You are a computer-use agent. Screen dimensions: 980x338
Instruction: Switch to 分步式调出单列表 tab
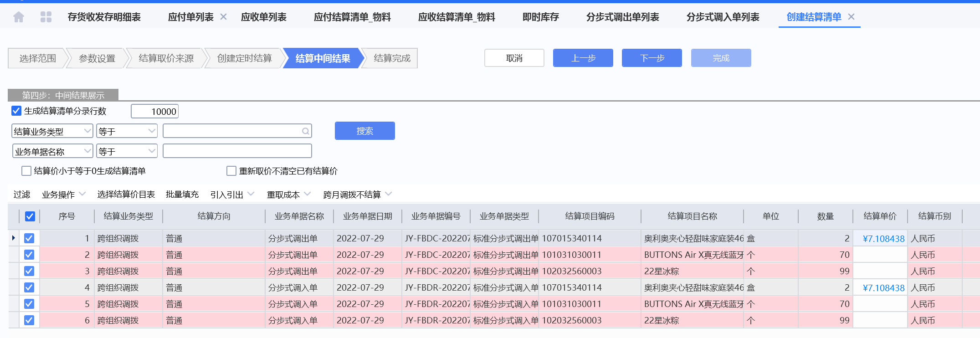[623, 17]
